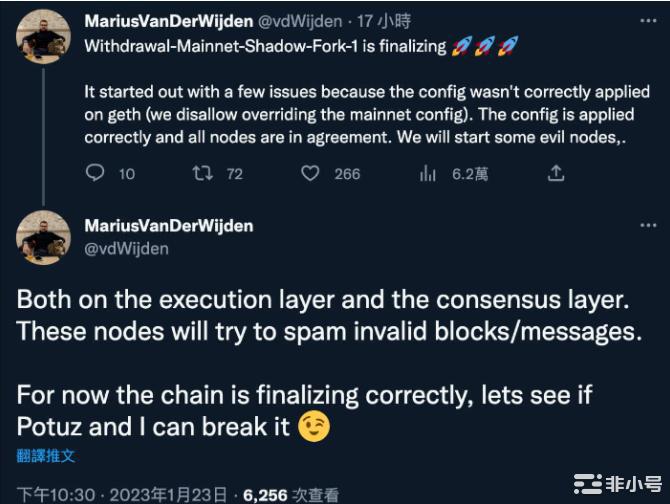The image size is (670, 504).
Task: Select the @vdWijden handle under the lower name
Action: [126, 248]
